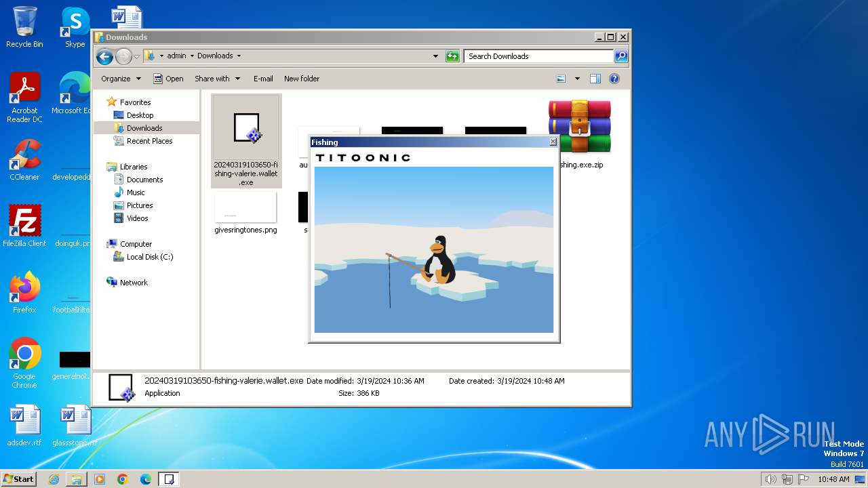This screenshot has height=488, width=868.
Task: Open Explorer help question mark
Action: pos(614,79)
